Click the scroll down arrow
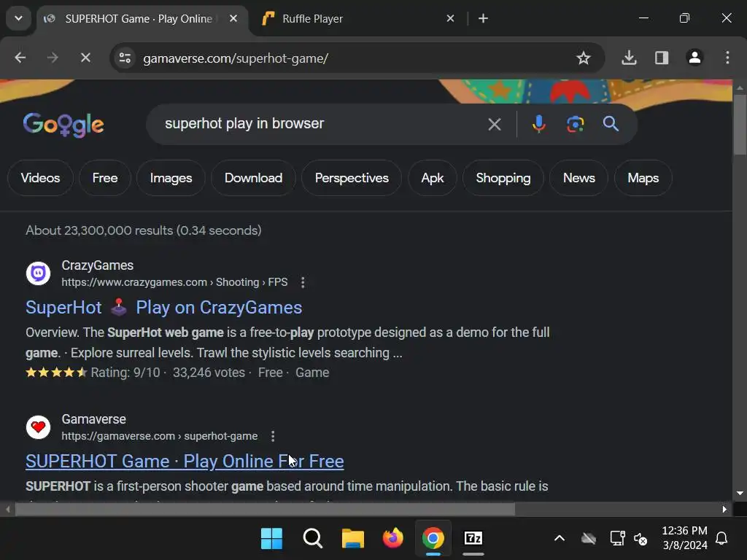The width and height of the screenshot is (747, 560). (740, 494)
